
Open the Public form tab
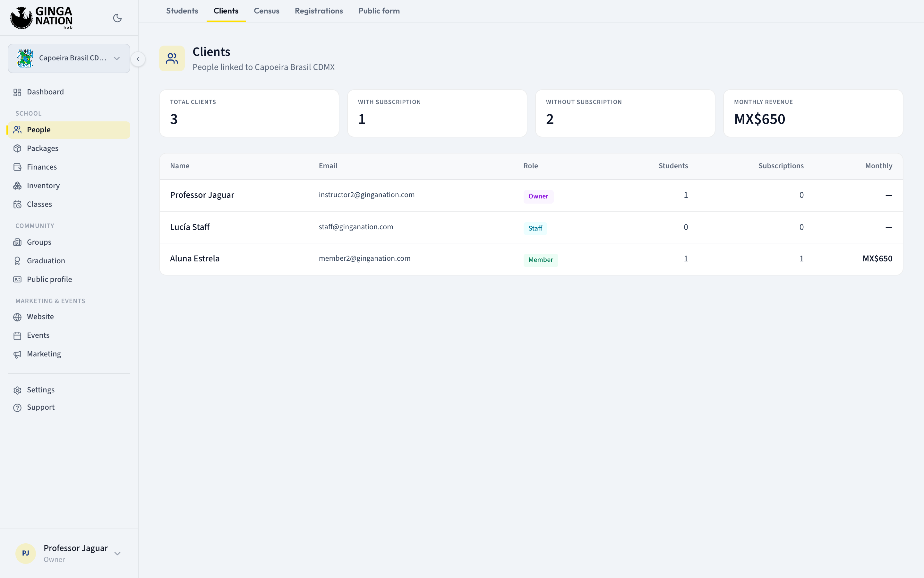pos(379,11)
